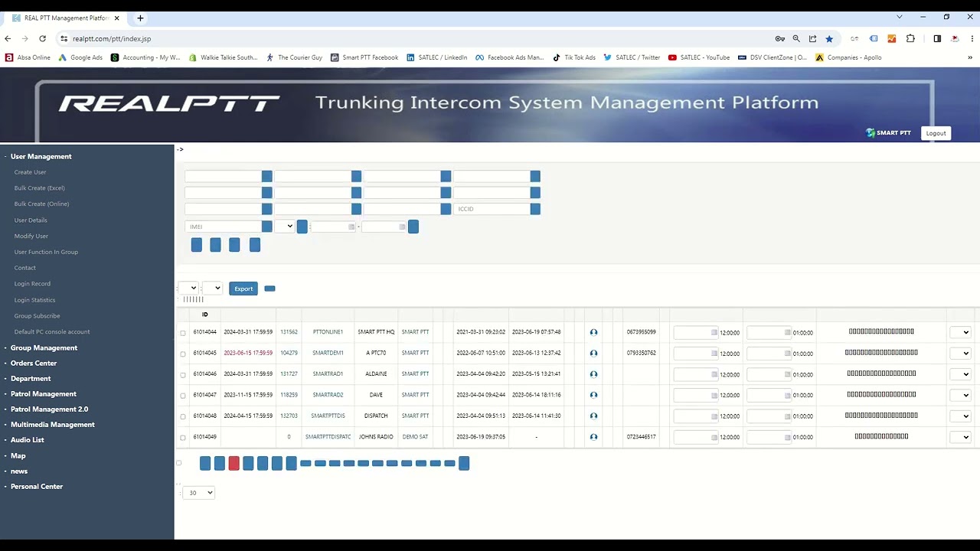Click the user headset icon in the SMARTPTTDIS row
The image size is (980, 551).
[x=593, y=416]
